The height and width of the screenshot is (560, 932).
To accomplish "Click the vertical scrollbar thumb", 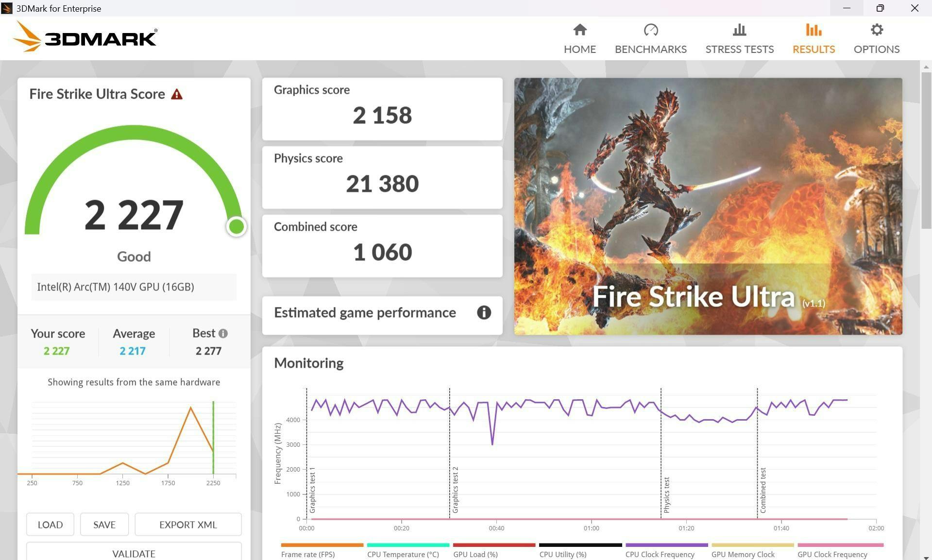I will pos(926,151).
